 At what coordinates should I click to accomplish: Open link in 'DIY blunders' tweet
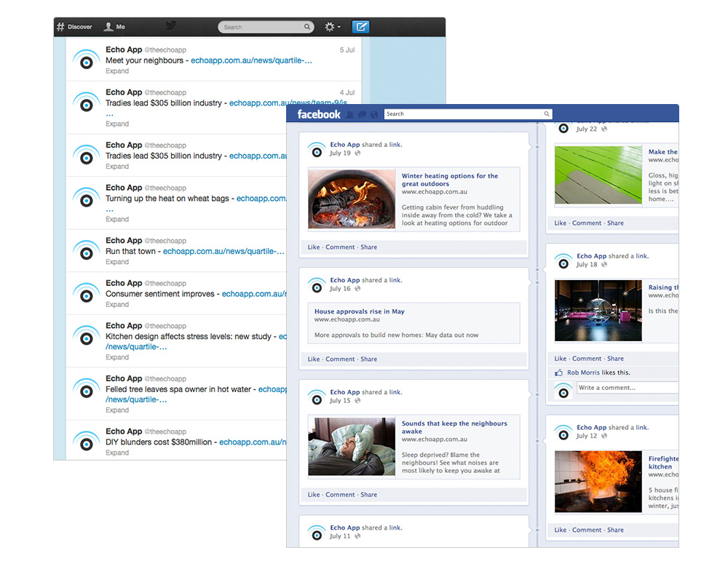[x=253, y=442]
